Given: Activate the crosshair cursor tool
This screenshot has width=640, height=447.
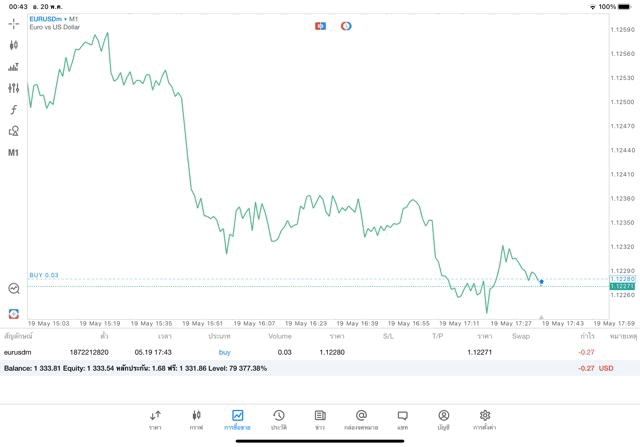Looking at the screenshot, I should (x=14, y=23).
